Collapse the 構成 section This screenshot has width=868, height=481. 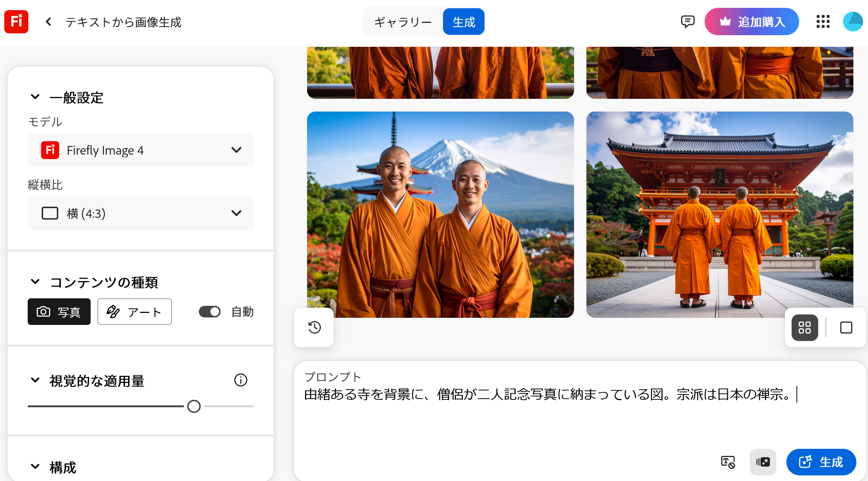(x=35, y=467)
